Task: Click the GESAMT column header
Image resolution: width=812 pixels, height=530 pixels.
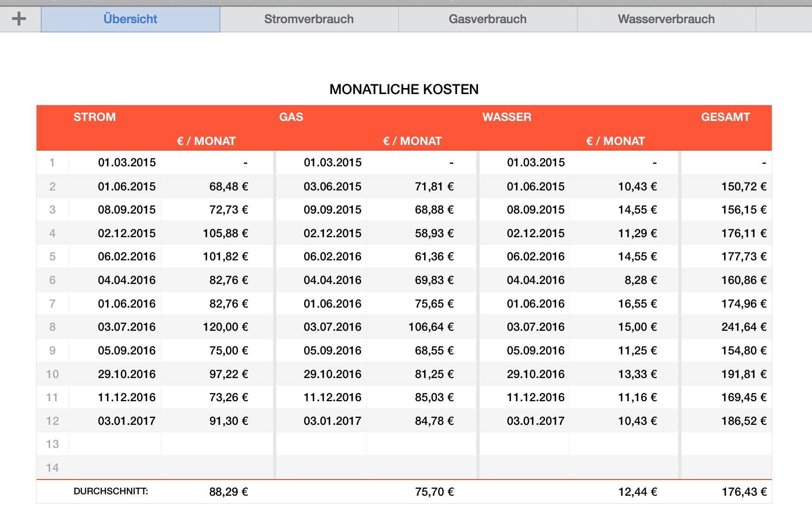Action: point(725,117)
